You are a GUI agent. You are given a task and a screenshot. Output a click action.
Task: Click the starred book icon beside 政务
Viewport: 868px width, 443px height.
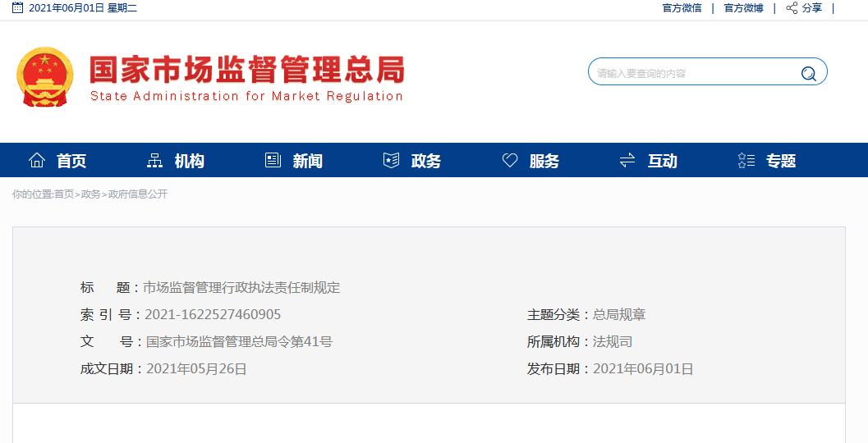[x=392, y=161]
